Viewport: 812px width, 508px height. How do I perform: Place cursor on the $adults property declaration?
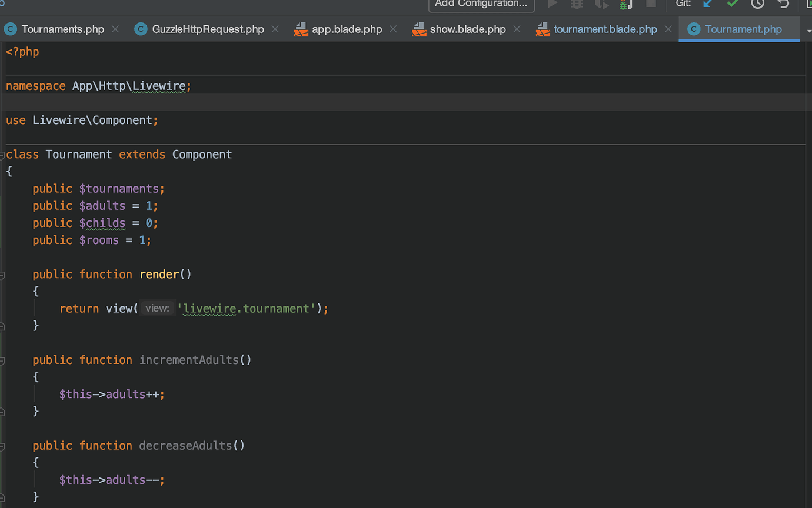pyautogui.click(x=102, y=206)
